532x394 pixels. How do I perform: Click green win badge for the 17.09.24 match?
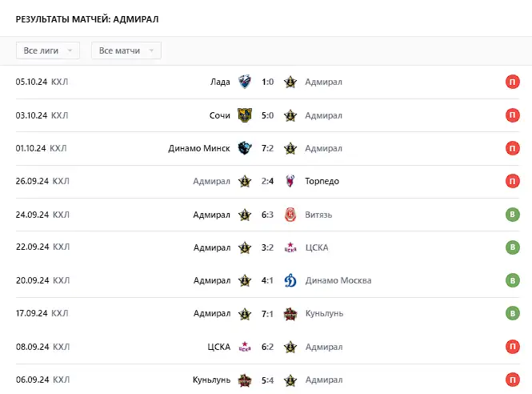click(512, 313)
